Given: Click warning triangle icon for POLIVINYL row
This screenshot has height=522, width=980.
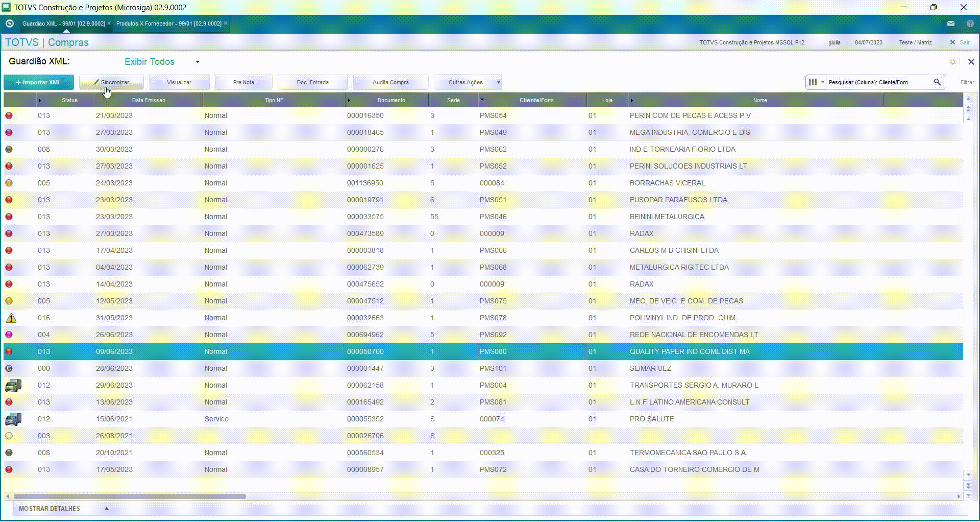Looking at the screenshot, I should 11,318.
